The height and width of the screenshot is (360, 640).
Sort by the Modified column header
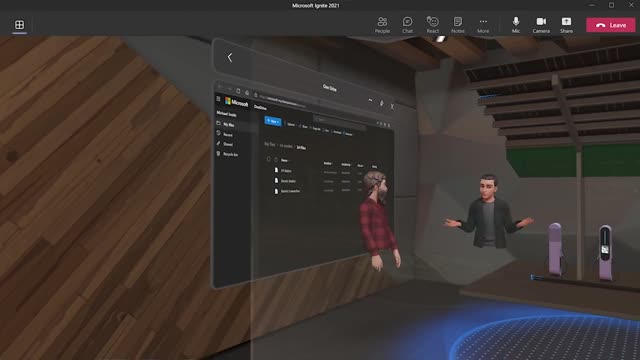[x=328, y=163]
